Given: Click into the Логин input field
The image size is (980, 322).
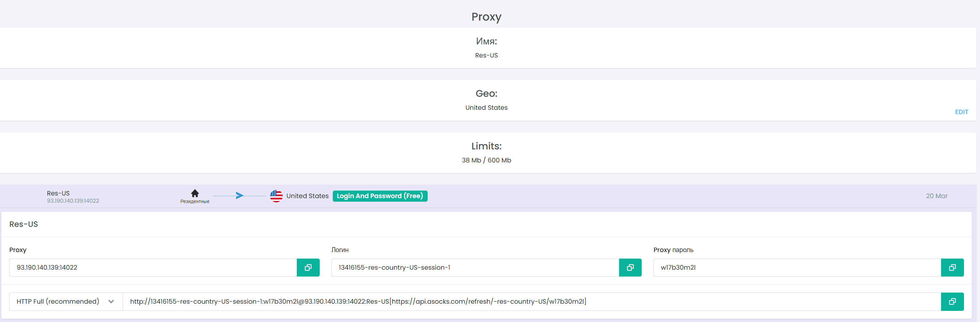Looking at the screenshot, I should [474, 268].
